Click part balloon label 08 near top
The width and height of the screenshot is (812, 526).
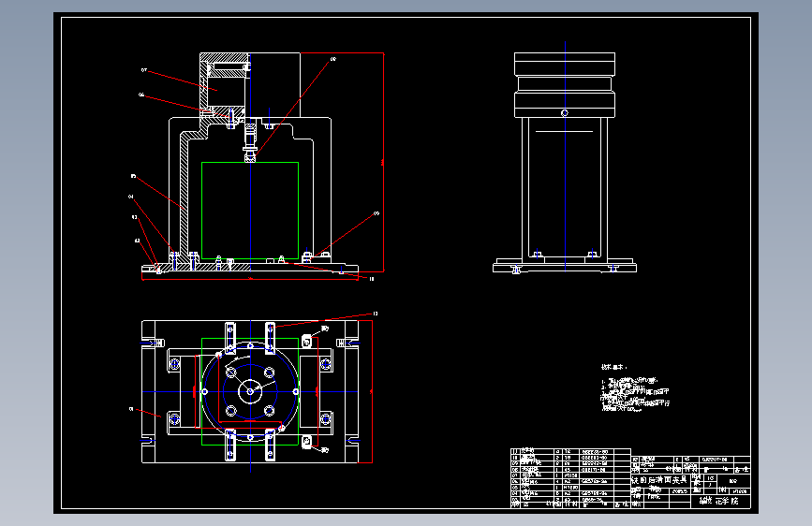coord(333,59)
